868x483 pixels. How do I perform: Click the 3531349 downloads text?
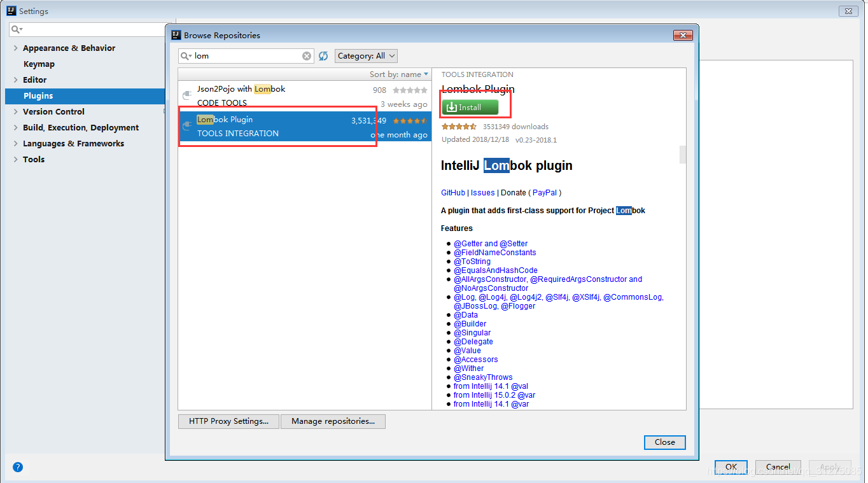[515, 127]
